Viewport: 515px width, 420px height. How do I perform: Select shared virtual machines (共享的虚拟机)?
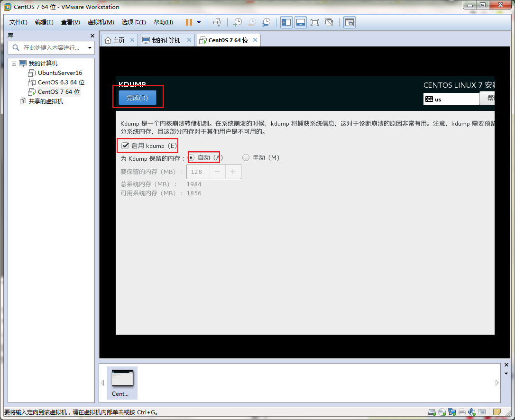(46, 101)
